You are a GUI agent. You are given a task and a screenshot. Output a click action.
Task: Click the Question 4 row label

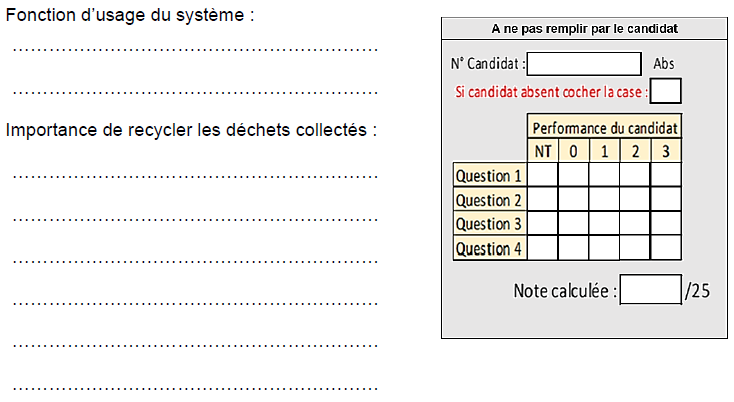point(490,248)
